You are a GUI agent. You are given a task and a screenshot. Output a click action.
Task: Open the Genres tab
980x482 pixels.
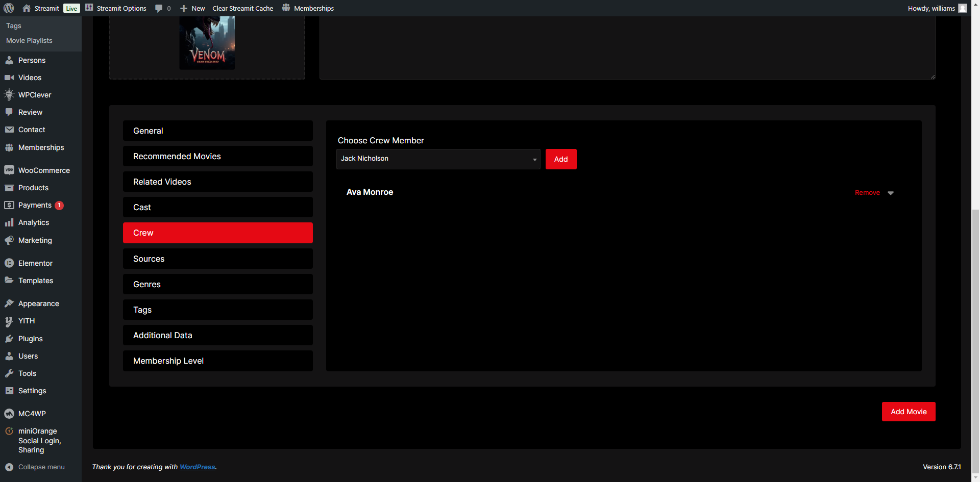pos(218,284)
